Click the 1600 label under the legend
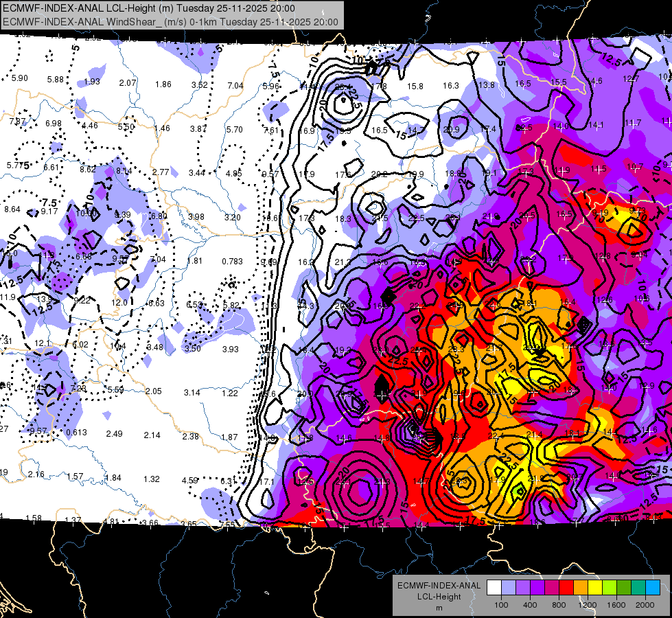This screenshot has height=618, width=672. click(616, 605)
